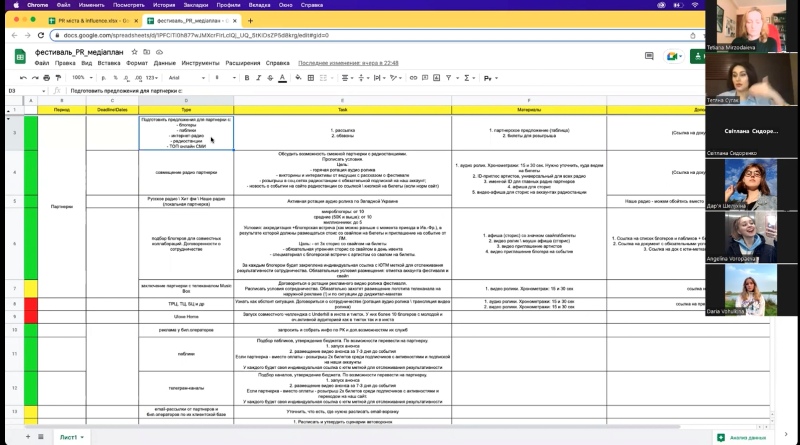Open the 123 number format dropdown
The height and width of the screenshot is (445, 800).
pos(151,77)
